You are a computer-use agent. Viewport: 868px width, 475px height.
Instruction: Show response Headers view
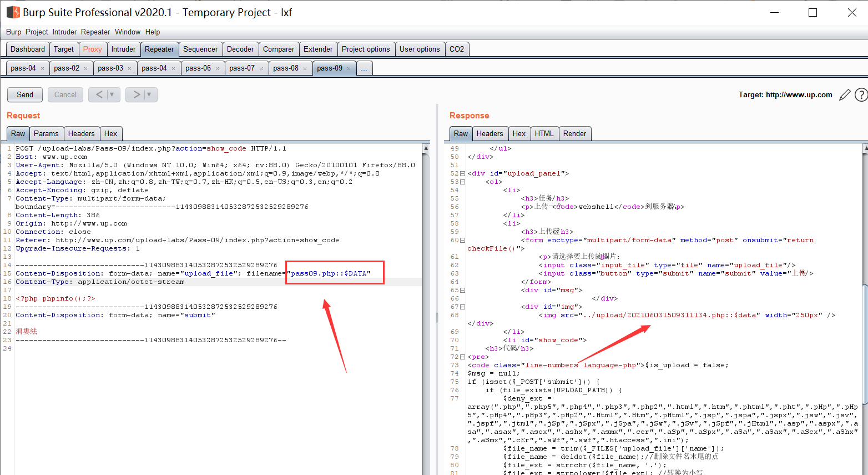coord(489,133)
